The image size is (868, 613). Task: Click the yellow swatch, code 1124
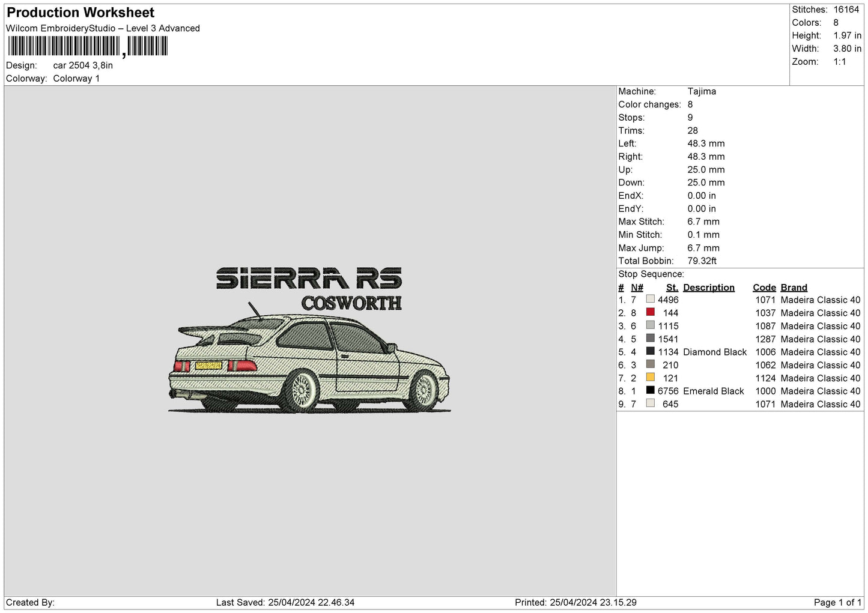(x=650, y=378)
